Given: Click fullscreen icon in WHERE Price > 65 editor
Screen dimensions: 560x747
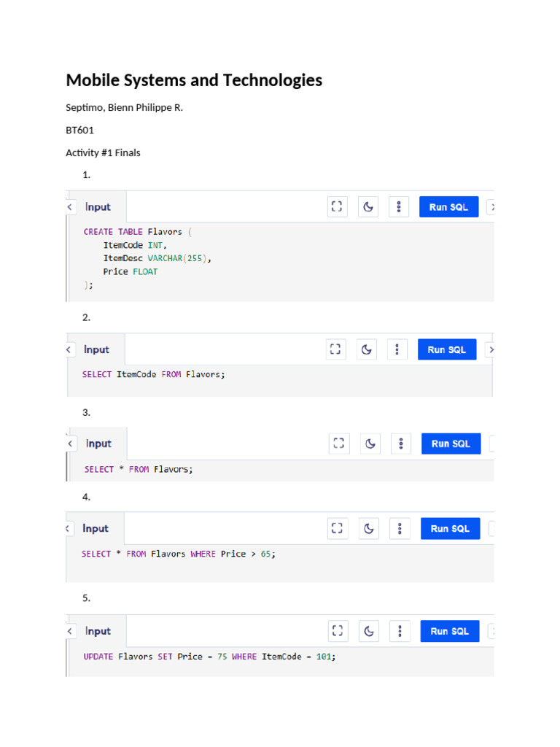Looking at the screenshot, I should pyautogui.click(x=337, y=528).
